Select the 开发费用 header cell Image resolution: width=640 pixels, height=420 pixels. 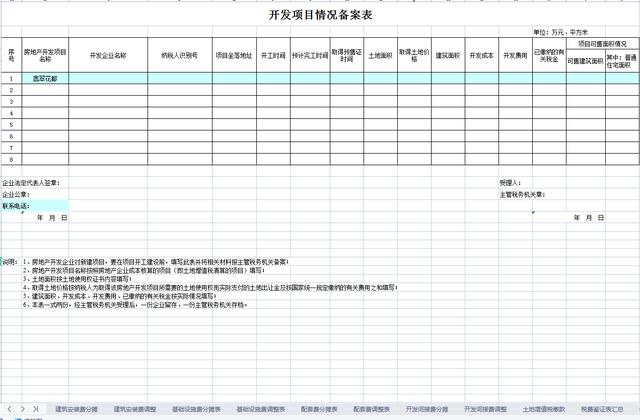point(516,55)
